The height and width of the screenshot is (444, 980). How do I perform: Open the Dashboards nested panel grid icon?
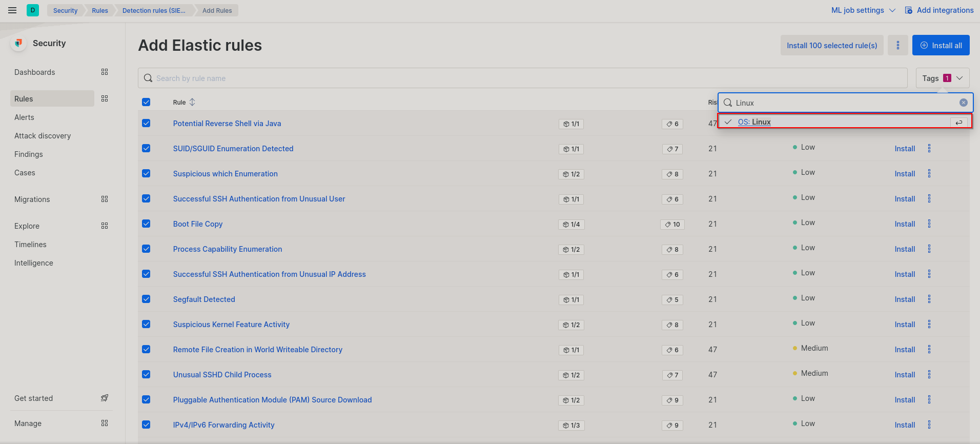[x=105, y=72]
